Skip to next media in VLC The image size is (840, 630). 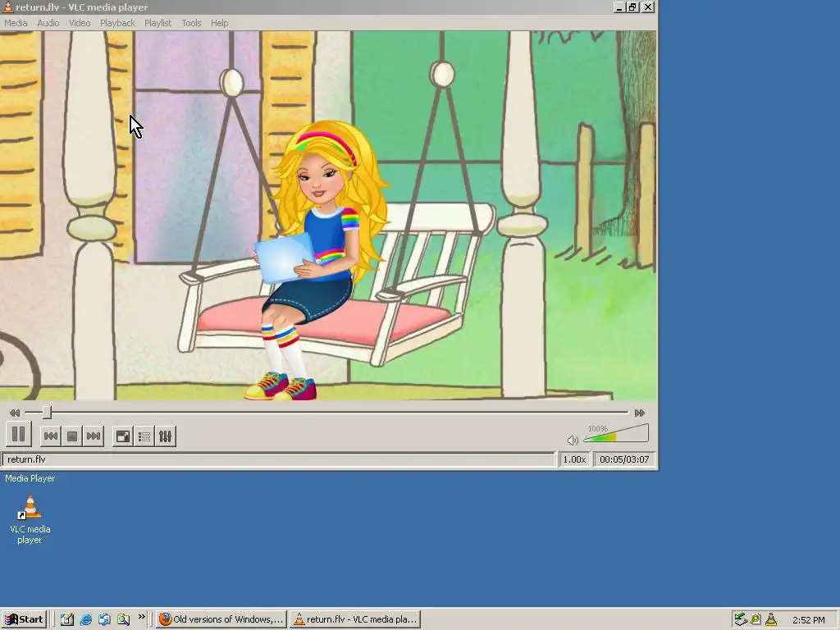pos(94,436)
